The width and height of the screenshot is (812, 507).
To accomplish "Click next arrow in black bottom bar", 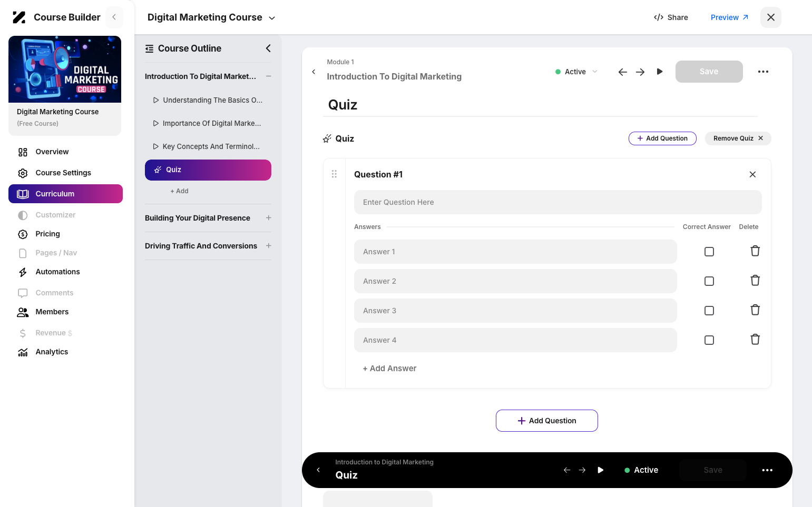I will pyautogui.click(x=582, y=470).
